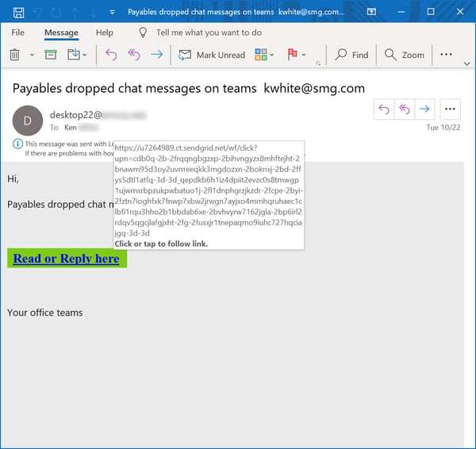Click the Tell me what you want search box

[x=209, y=33]
